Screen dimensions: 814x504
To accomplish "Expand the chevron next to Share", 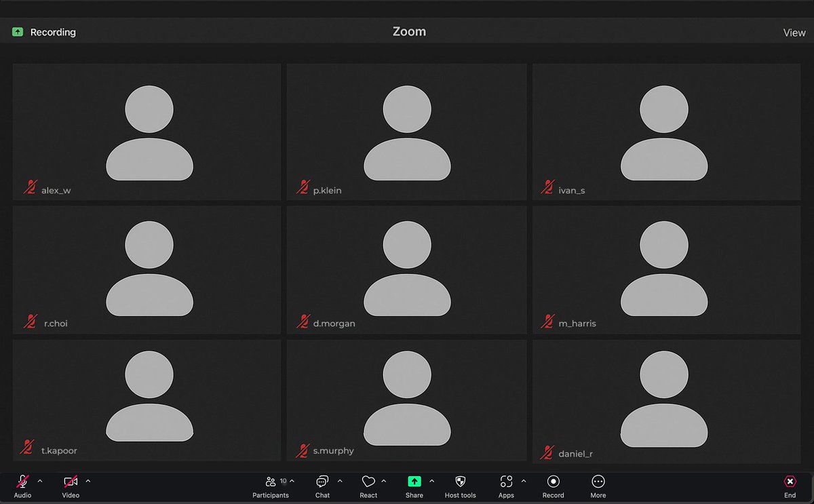I will pos(432,481).
